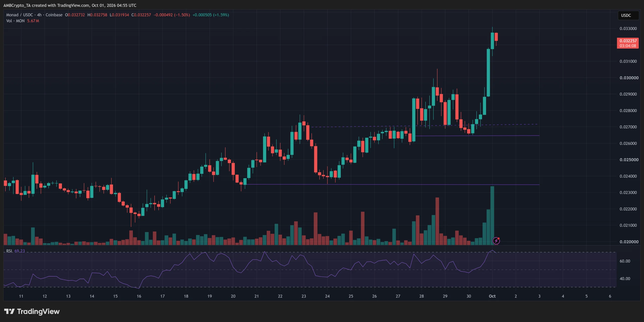Viewport: 644px width, 322px height.
Task: Click the low price value L0.031934
Action: [x=119, y=15]
